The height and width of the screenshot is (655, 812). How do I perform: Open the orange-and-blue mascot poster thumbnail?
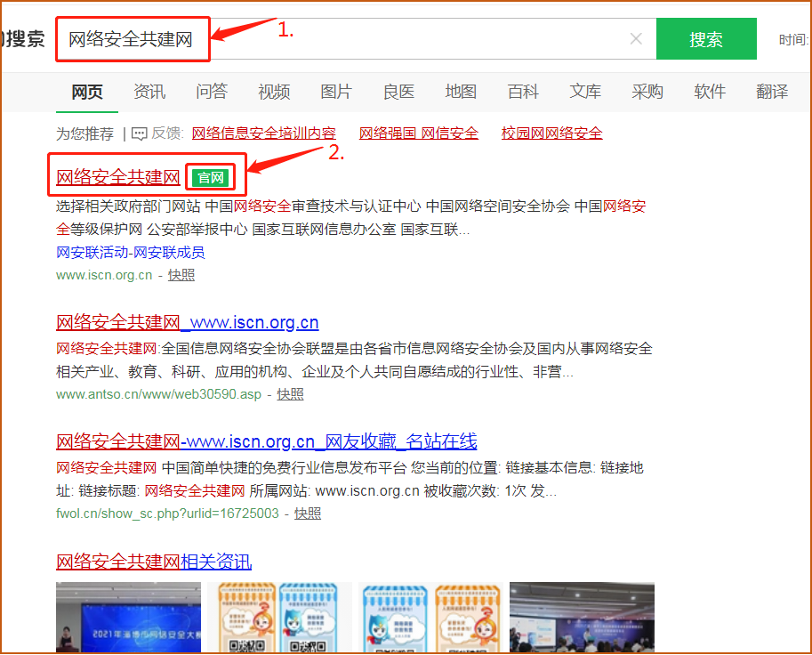(279, 617)
